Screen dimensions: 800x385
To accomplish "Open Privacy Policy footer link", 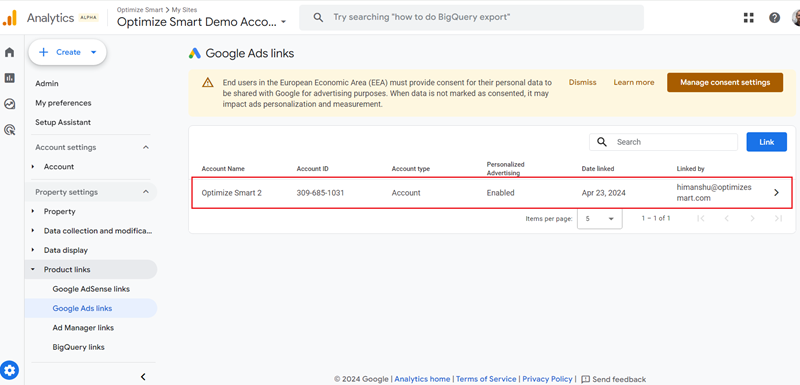I will click(547, 379).
